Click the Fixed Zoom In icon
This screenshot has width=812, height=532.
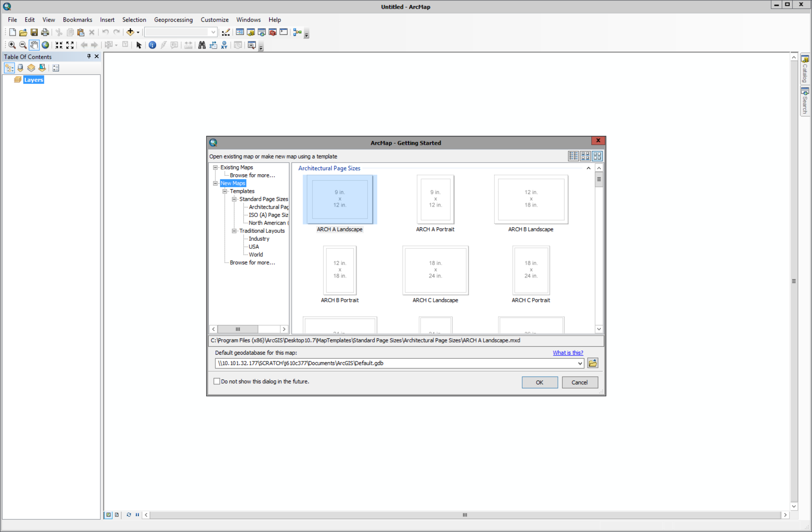[59, 45]
